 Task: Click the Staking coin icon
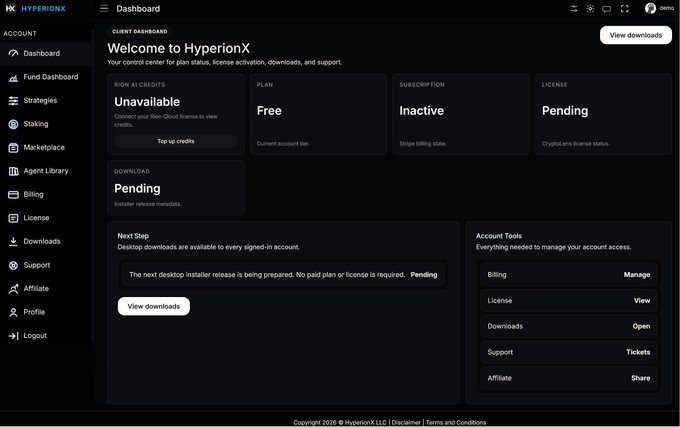pyautogui.click(x=13, y=124)
